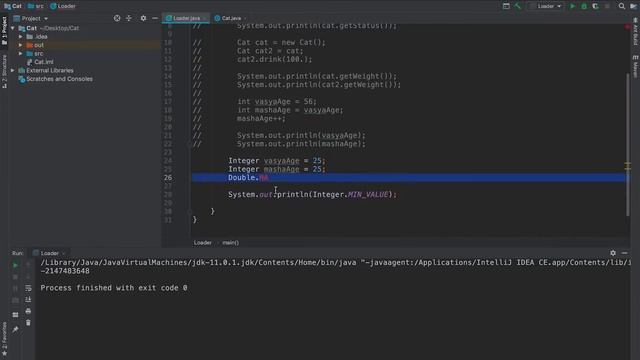Collapse the Cat project root node
The height and width of the screenshot is (360, 640).
(x=13, y=28)
